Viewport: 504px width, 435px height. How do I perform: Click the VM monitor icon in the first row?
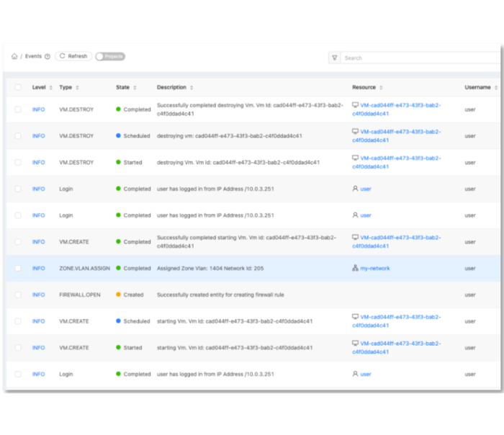pos(355,105)
